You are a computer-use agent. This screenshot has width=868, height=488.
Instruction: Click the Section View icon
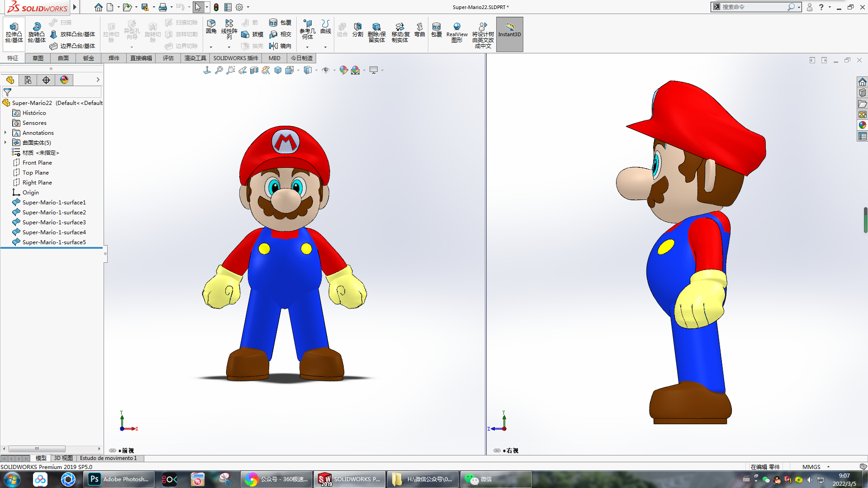pos(254,70)
